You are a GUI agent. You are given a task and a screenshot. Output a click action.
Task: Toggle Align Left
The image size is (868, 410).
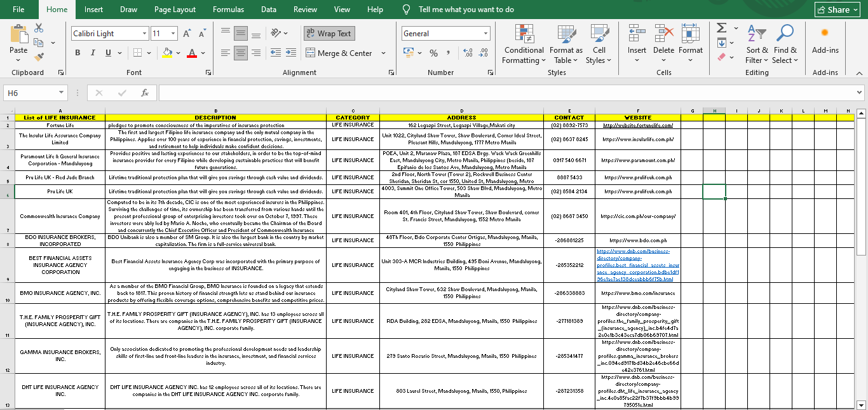pos(226,53)
